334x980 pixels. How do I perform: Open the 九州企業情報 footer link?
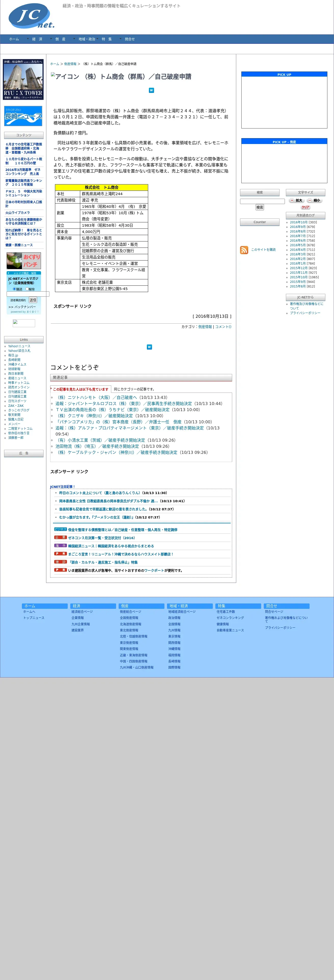[x=81, y=624]
